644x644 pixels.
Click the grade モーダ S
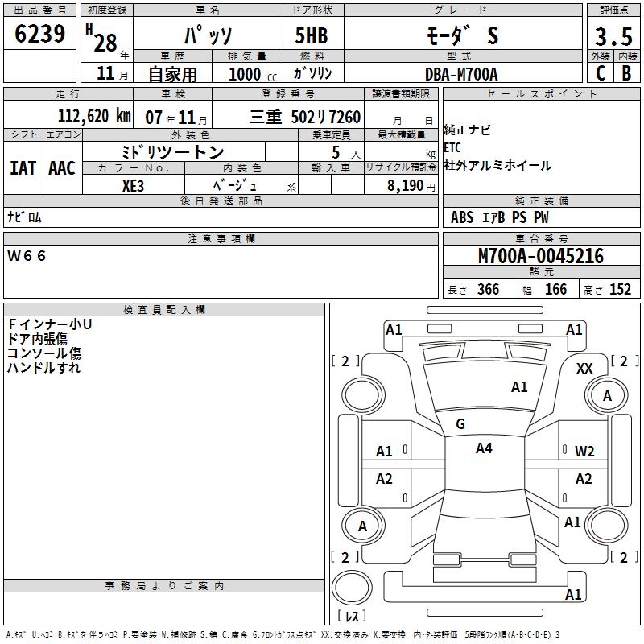pyautogui.click(x=462, y=35)
